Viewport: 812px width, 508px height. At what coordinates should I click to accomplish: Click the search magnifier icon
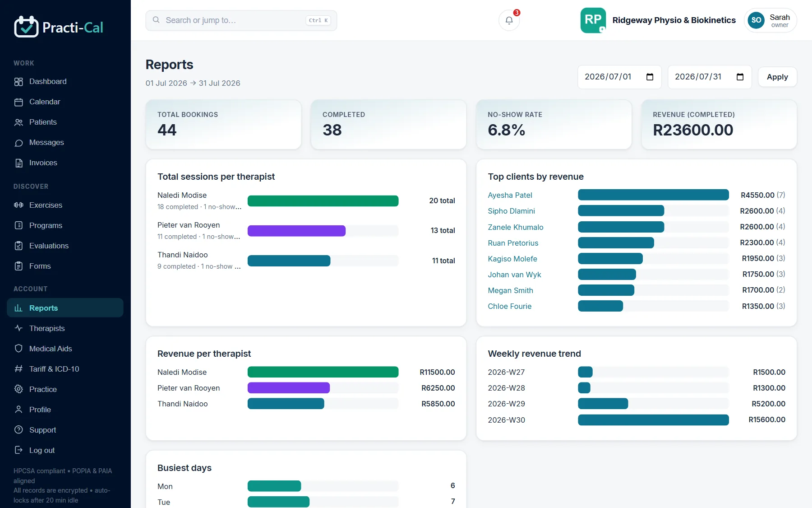tap(156, 20)
